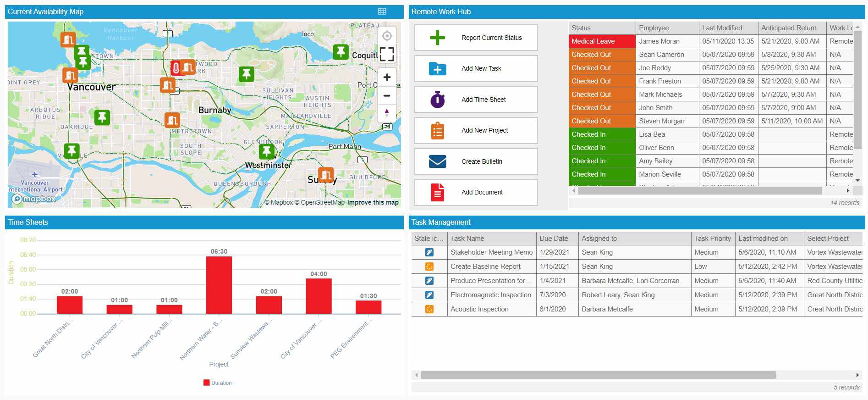Viewport: 868px width, 400px height.
Task: Open Add Time Sheet
Action: (x=476, y=100)
